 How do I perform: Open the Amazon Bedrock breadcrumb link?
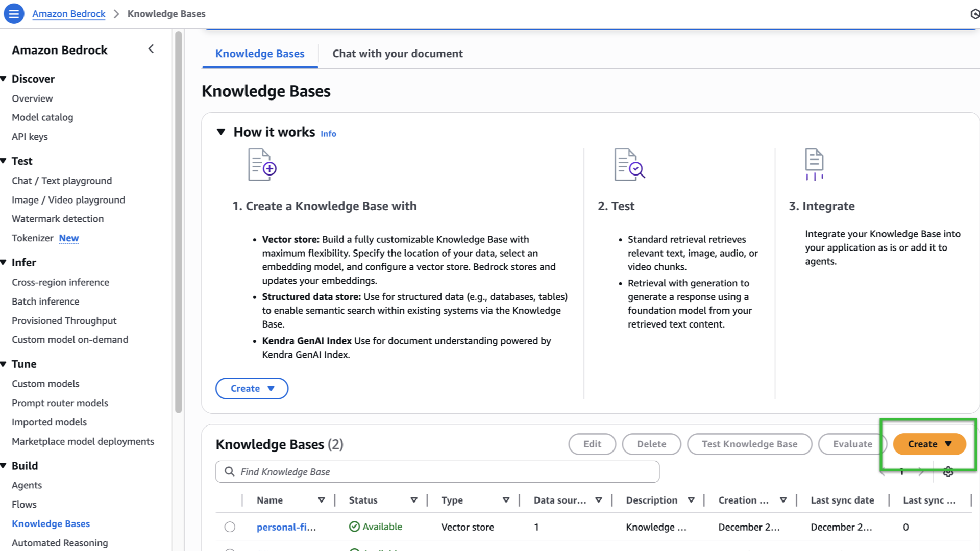pos(68,14)
